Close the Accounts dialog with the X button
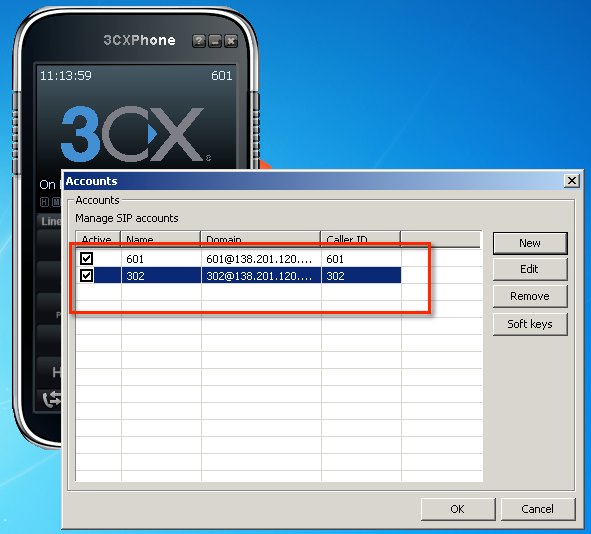 pyautogui.click(x=572, y=181)
